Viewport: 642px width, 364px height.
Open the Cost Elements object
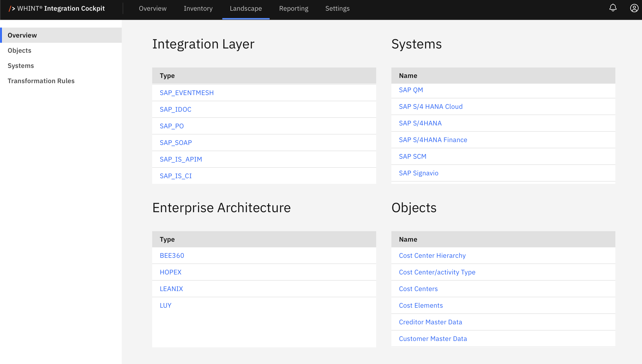(x=421, y=306)
